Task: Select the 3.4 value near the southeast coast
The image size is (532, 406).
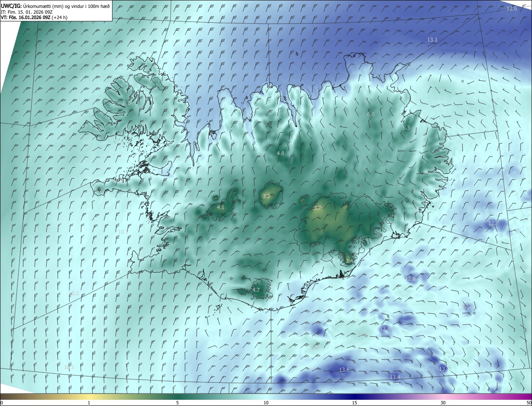Action: 349,261
